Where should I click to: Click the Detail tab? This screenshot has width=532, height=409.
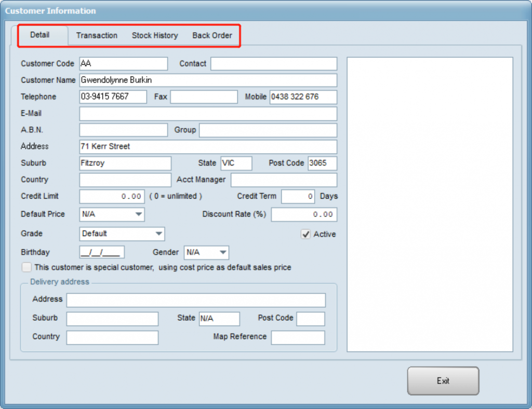(x=40, y=35)
